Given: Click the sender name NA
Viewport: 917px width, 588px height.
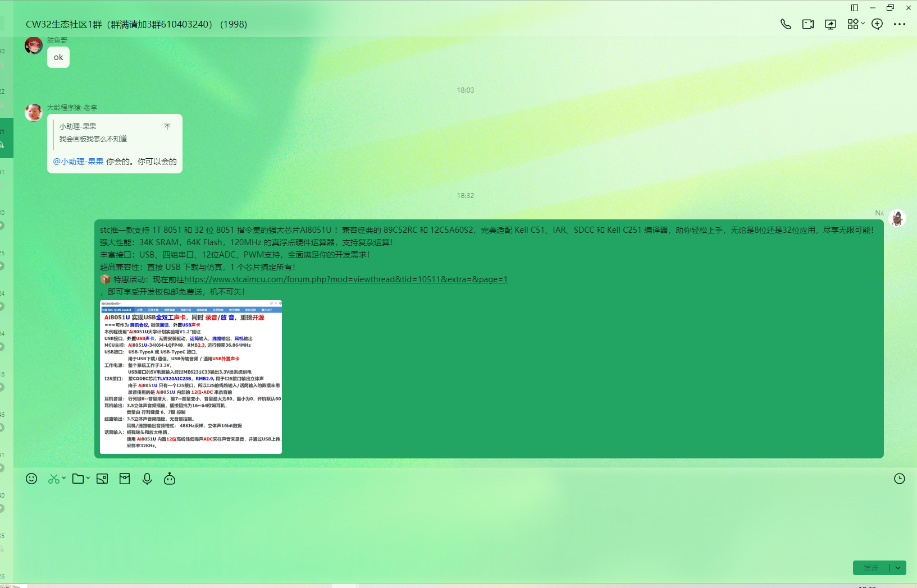Looking at the screenshot, I should pyautogui.click(x=879, y=213).
